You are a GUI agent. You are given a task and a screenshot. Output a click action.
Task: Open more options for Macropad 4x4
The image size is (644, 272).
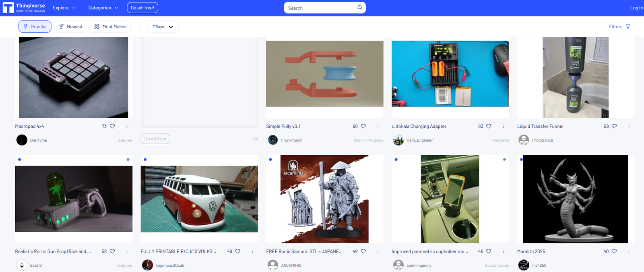tap(127, 126)
